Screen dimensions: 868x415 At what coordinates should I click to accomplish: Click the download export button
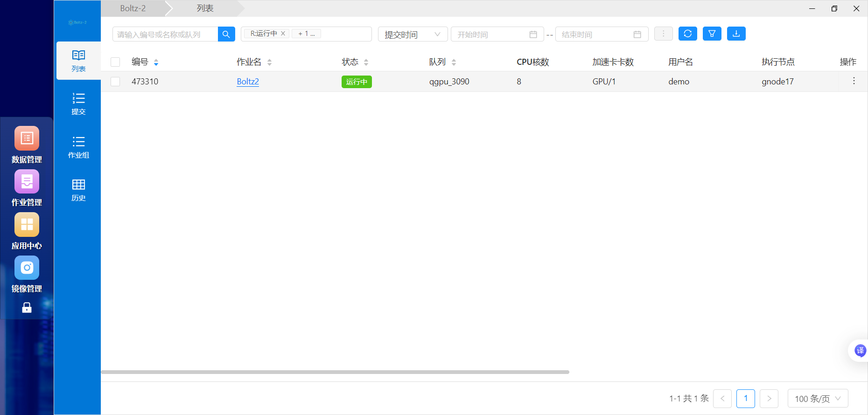tap(736, 34)
